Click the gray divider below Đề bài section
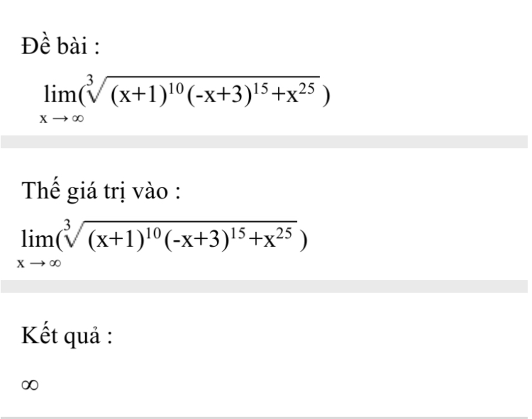532x419 pixels. 264,142
